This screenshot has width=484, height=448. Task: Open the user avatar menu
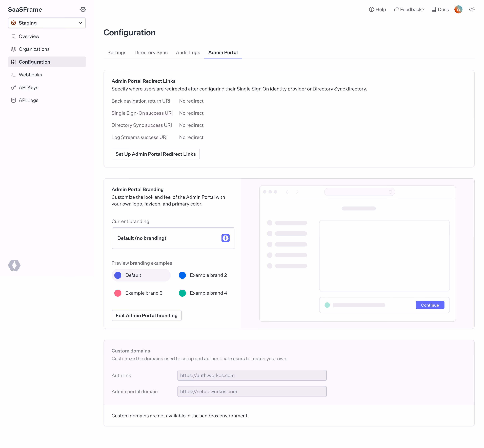(x=458, y=9)
